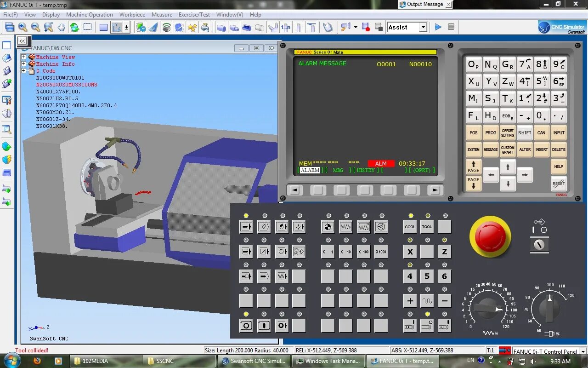Screen dimensions: 588x368
Task: Click the blue solid workpiece toolbar icon
Action: tap(221, 28)
